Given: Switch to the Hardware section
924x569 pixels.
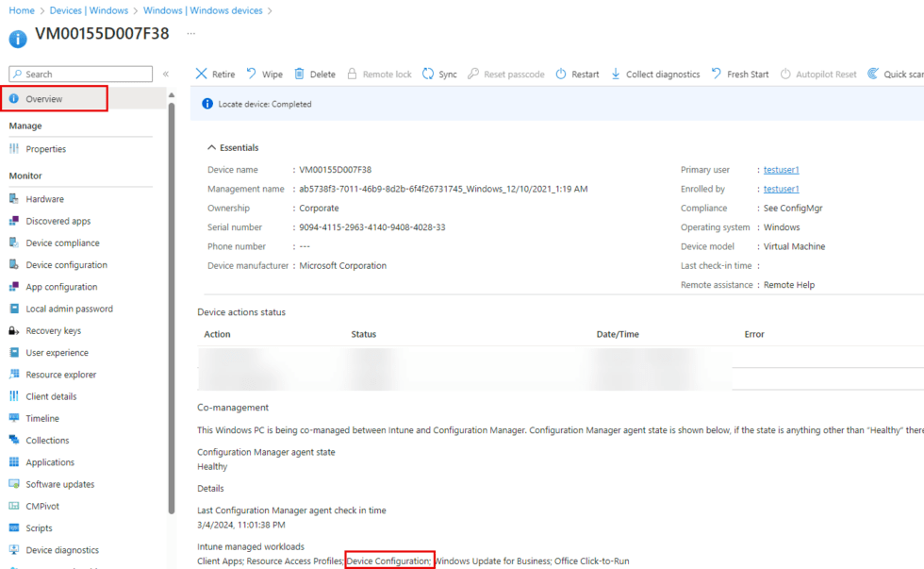Looking at the screenshot, I should (x=45, y=198).
